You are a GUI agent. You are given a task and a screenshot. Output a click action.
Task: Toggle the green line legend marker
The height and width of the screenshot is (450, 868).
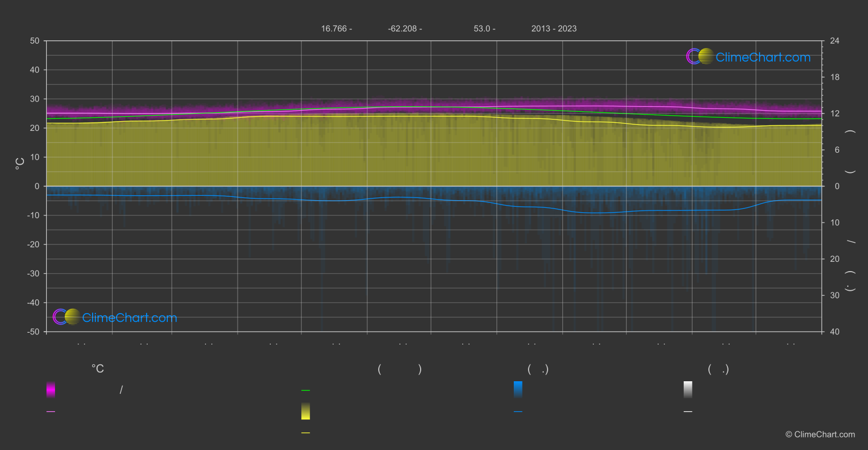click(306, 391)
